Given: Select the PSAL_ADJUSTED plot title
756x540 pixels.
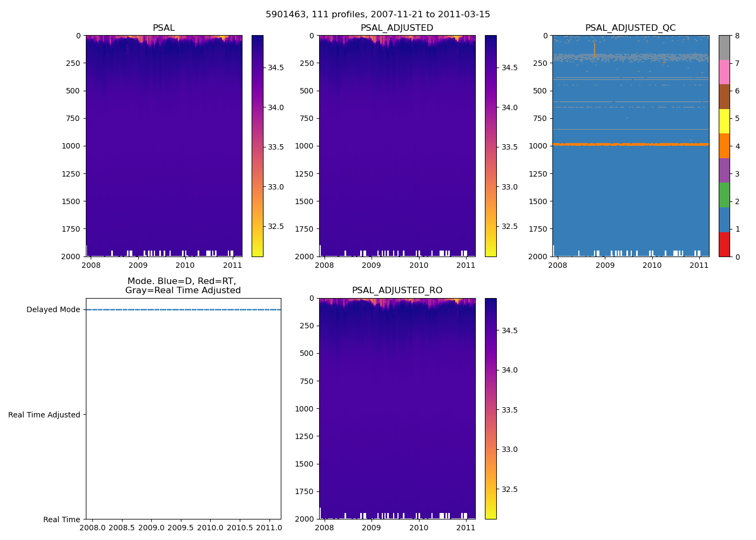Looking at the screenshot, I should coord(397,28).
